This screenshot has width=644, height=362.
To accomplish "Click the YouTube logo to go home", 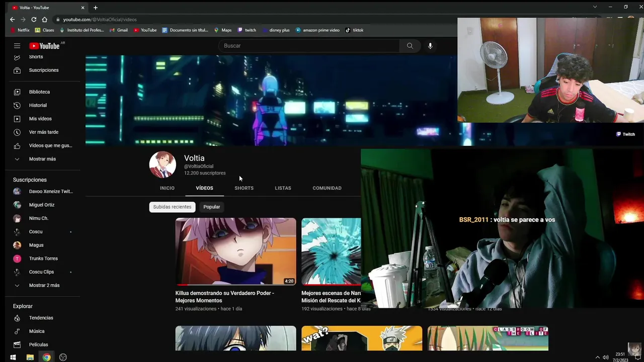I will click(x=44, y=46).
